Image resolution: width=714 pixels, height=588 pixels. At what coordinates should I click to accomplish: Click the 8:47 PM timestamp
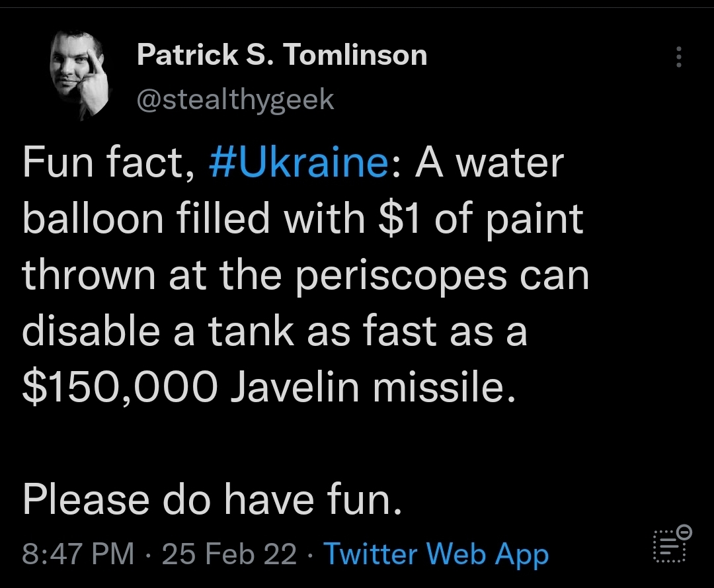78,553
